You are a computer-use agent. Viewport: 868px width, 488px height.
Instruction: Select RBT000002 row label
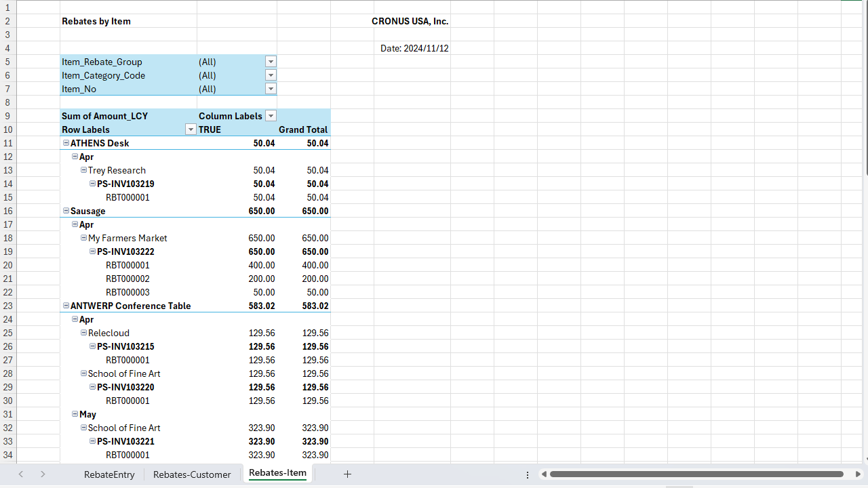(128, 279)
